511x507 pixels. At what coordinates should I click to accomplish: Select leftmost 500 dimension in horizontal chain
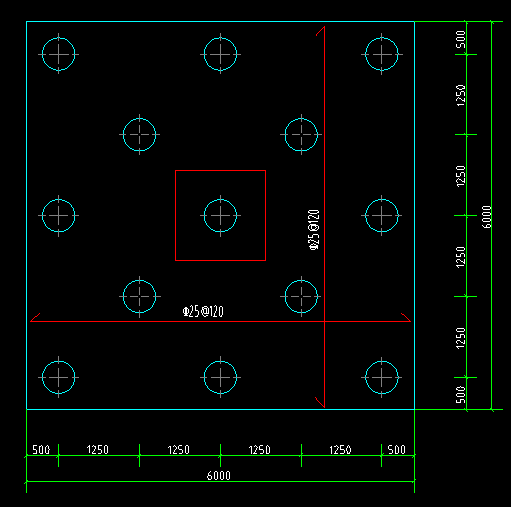point(41,450)
